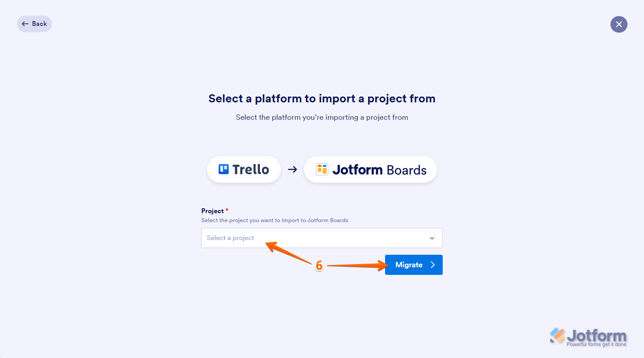Click the Jotform Boards logo icon
This screenshot has height=358, width=644.
[x=322, y=169]
